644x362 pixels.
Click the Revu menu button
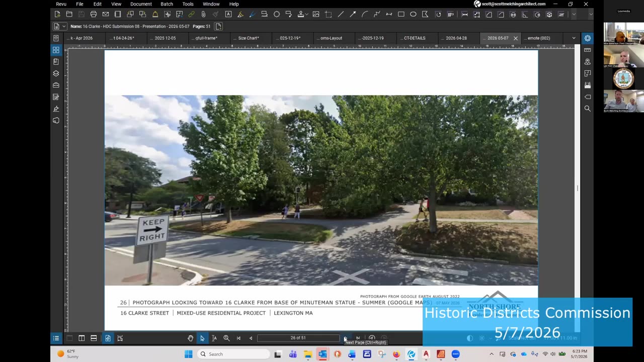point(61,4)
